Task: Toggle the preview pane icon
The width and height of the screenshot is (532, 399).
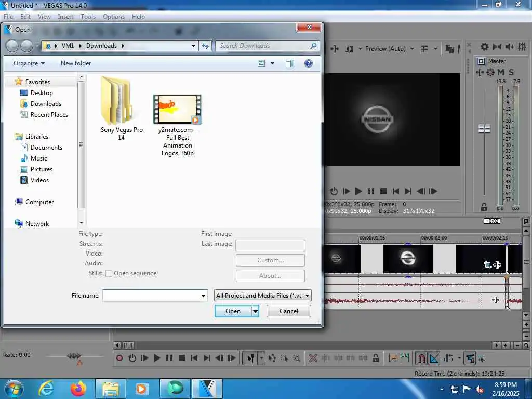Action: pyautogui.click(x=290, y=63)
